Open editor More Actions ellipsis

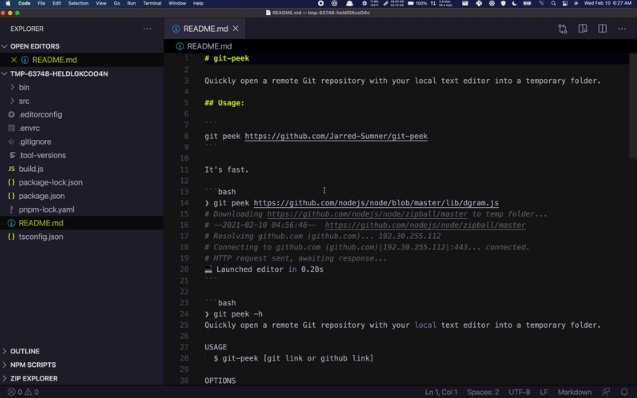[x=622, y=29]
